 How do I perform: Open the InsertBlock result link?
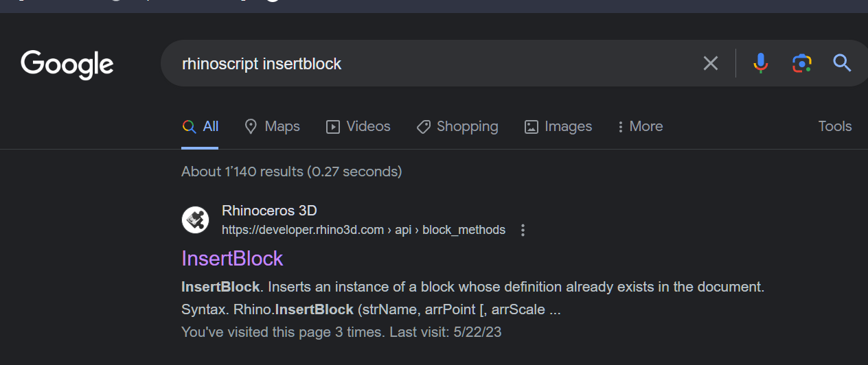(x=232, y=259)
